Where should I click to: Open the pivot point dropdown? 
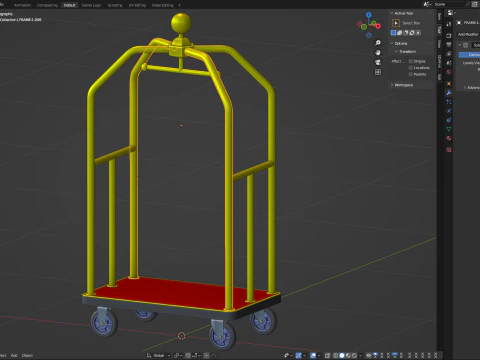click(178, 355)
